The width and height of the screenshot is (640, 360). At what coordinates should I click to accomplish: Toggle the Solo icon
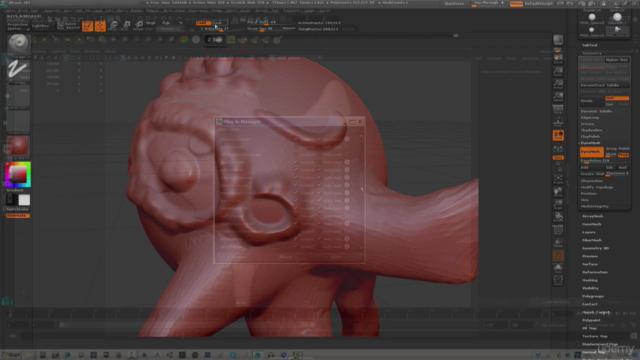(x=558, y=268)
